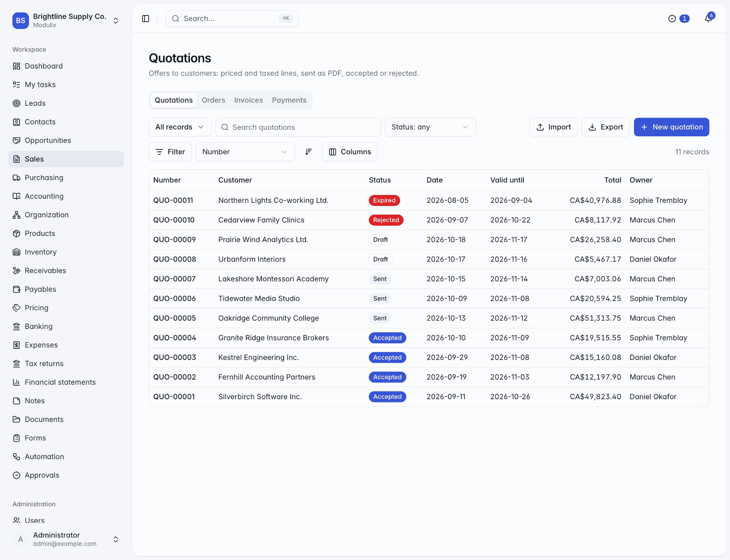Click the Export button
Image resolution: width=730 pixels, height=560 pixels.
click(x=605, y=127)
